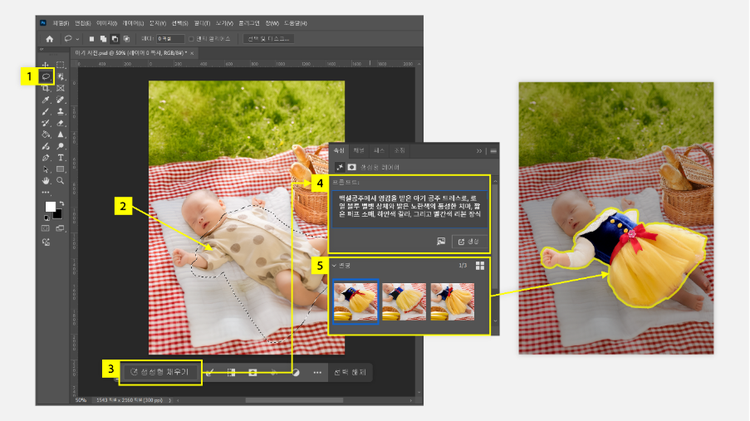Click inside the prompt text field
Screen dimensions: 750x421
coord(409,210)
